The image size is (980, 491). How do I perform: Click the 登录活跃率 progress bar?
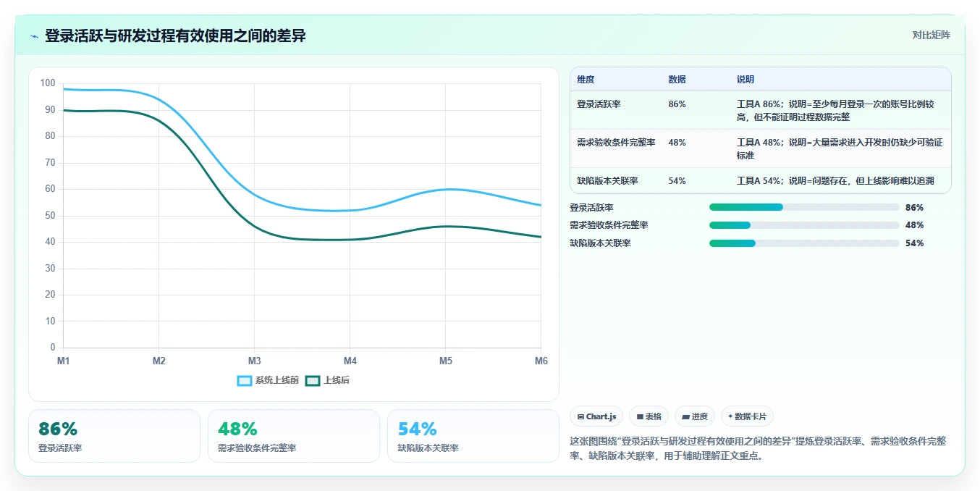pyautogui.click(x=804, y=207)
